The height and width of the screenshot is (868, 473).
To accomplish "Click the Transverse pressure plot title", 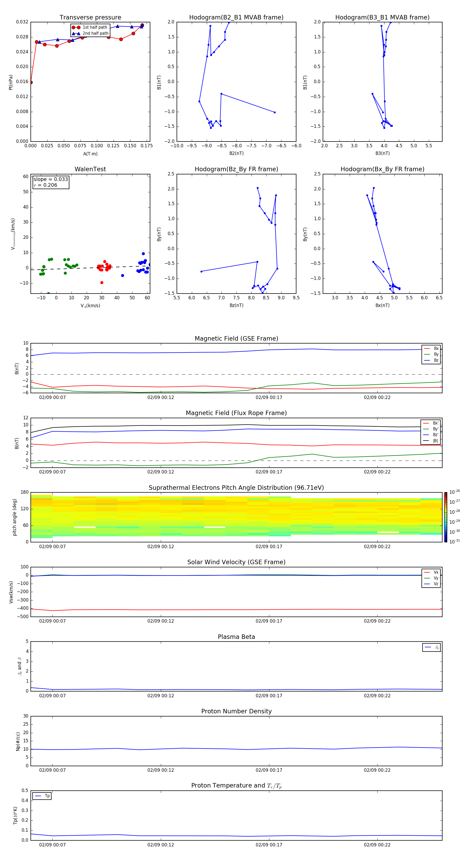I will (x=90, y=18).
